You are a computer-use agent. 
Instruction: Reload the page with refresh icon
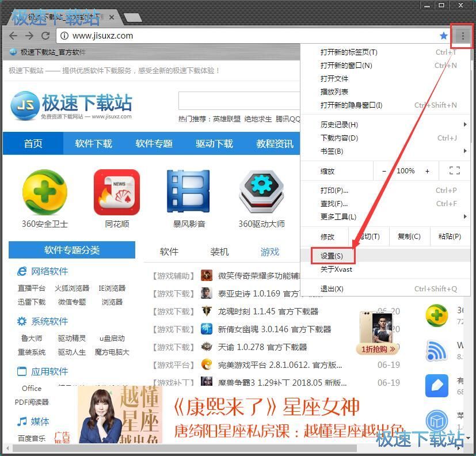coord(45,36)
